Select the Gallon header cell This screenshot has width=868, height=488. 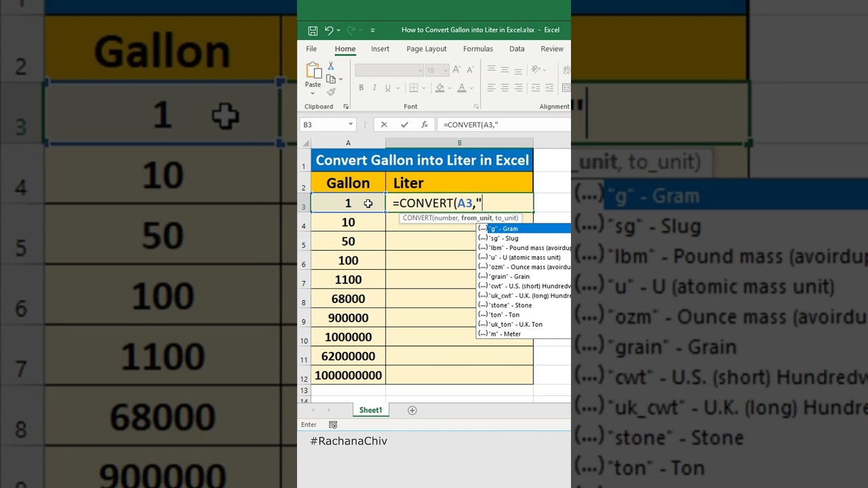click(x=348, y=183)
